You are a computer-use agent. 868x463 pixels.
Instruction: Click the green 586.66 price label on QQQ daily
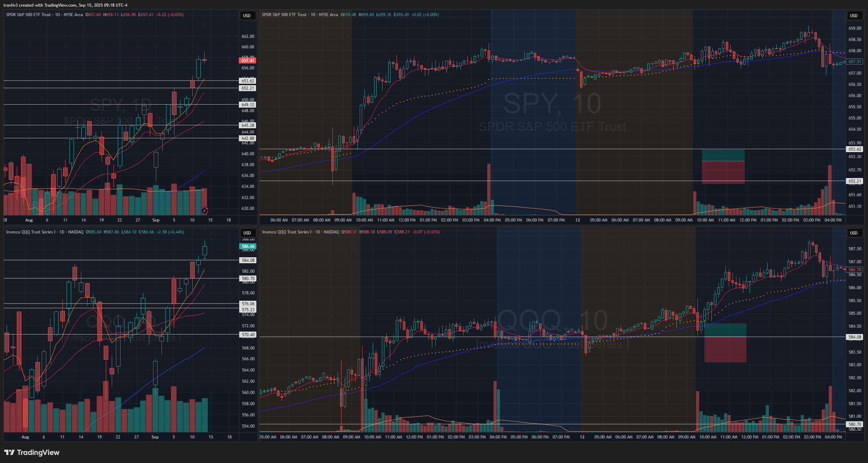point(248,246)
